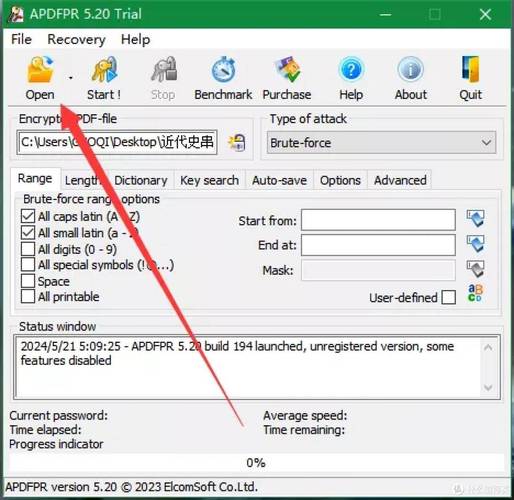Image resolution: width=514 pixels, height=500 pixels.
Task: Click the Quit door icon
Action: (471, 69)
